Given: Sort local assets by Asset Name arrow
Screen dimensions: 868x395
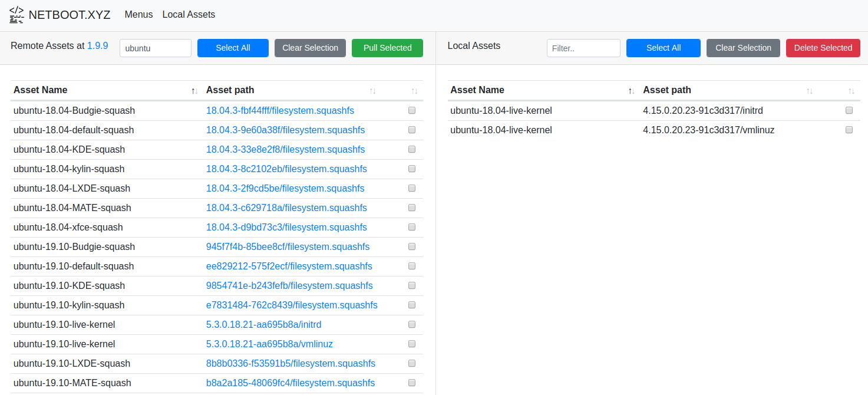Looking at the screenshot, I should click(x=631, y=91).
